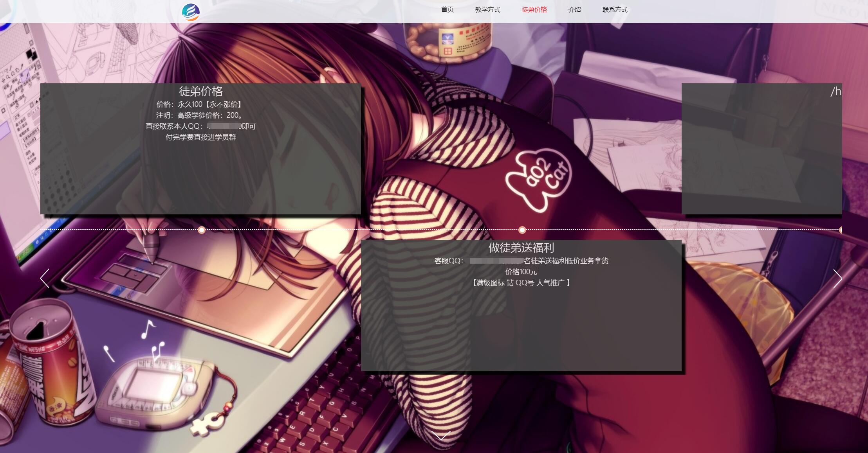Open the 教学方式 nav item
The width and height of the screenshot is (868, 453).
(x=487, y=9)
